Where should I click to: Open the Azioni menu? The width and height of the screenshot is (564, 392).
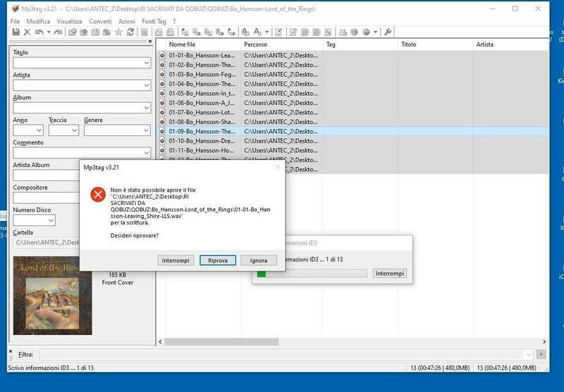pyautogui.click(x=127, y=22)
